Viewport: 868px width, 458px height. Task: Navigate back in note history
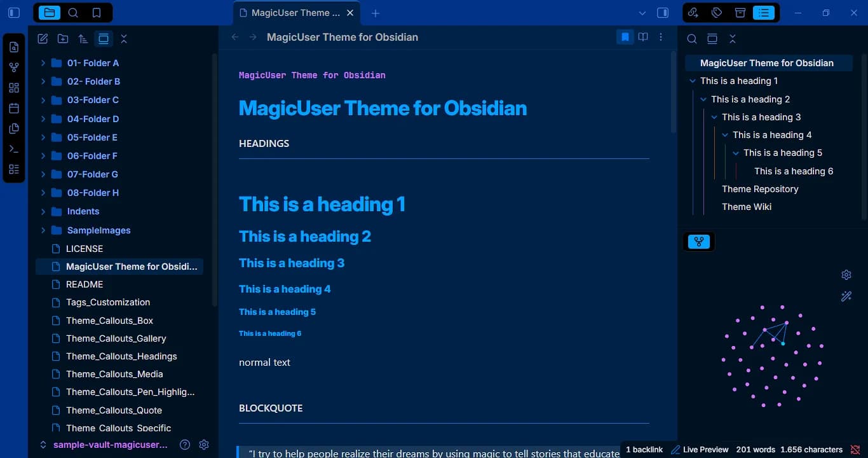[x=235, y=37]
